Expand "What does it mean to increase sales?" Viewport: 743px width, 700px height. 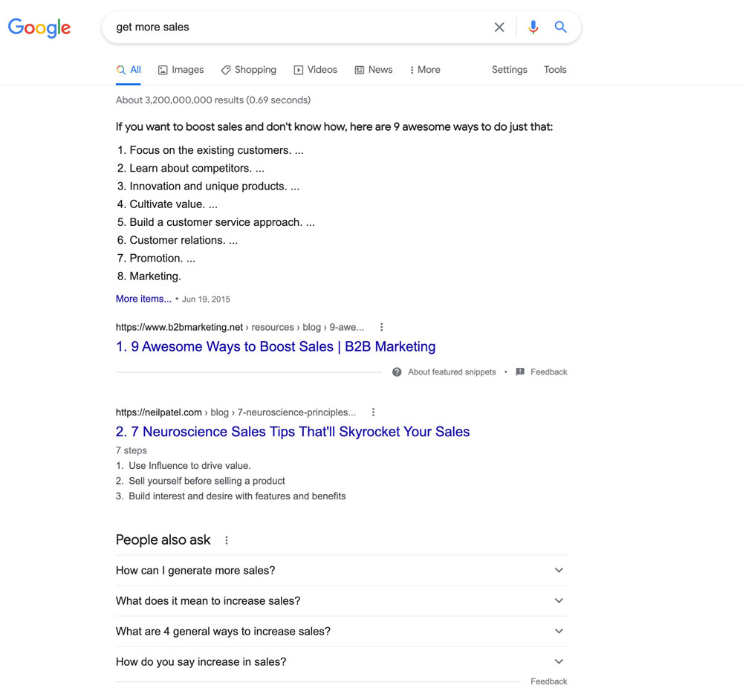(341, 600)
